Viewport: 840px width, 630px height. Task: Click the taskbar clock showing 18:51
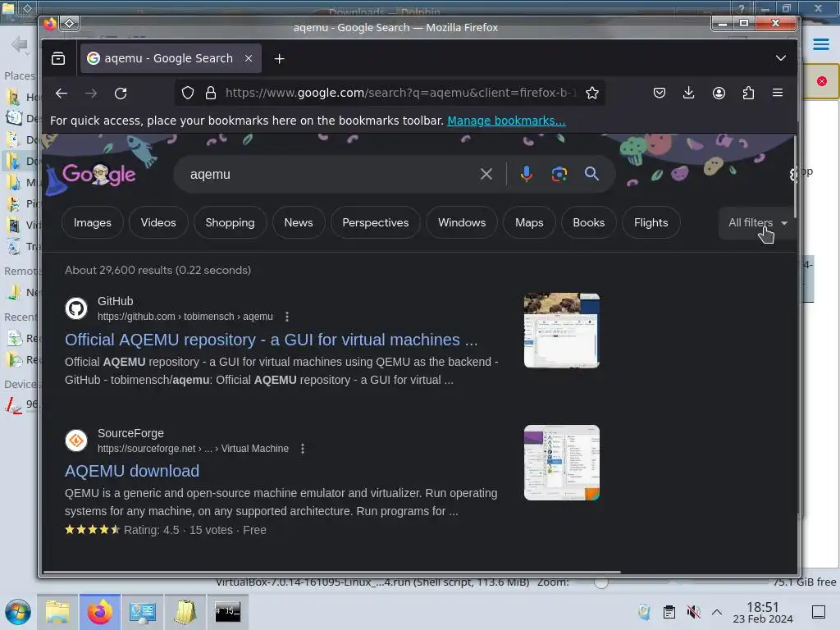click(763, 612)
